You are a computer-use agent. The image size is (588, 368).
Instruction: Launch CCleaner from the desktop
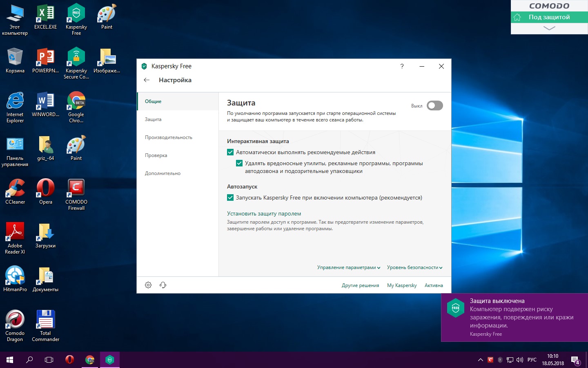click(15, 191)
